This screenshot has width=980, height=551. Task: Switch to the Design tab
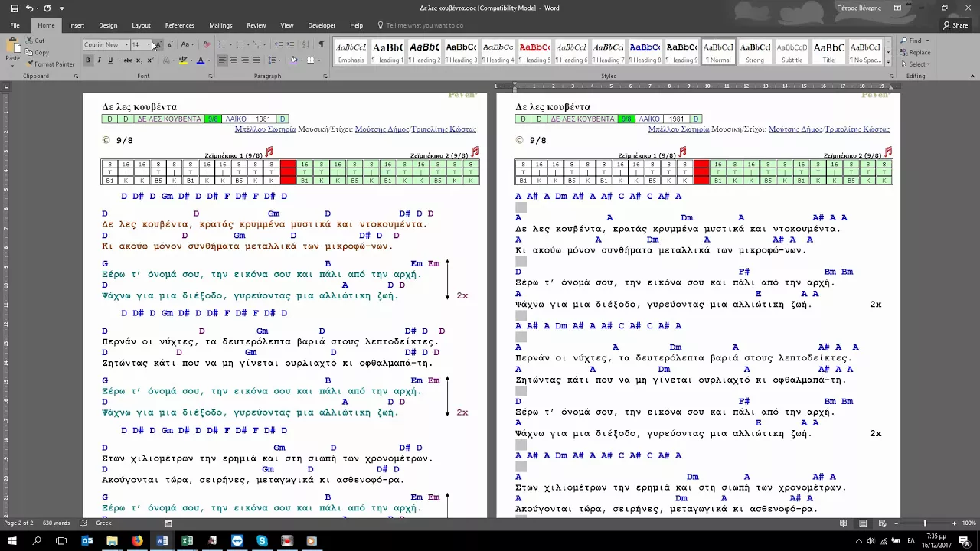pos(108,25)
